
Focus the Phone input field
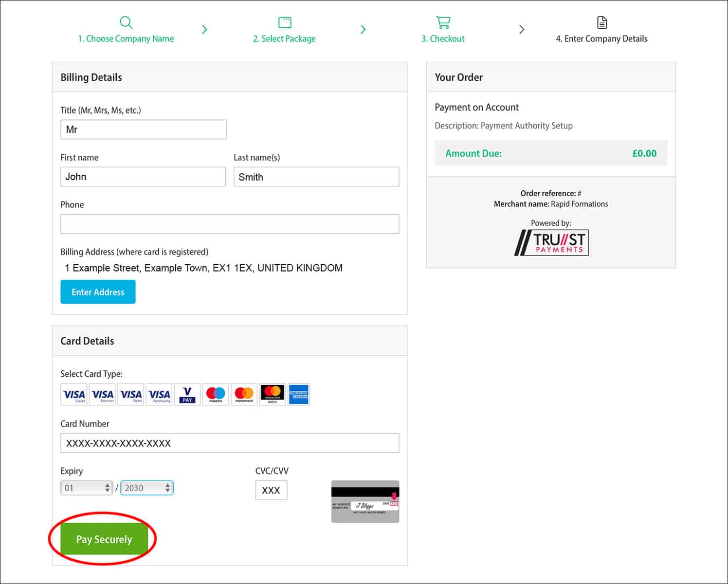pyautogui.click(x=230, y=224)
